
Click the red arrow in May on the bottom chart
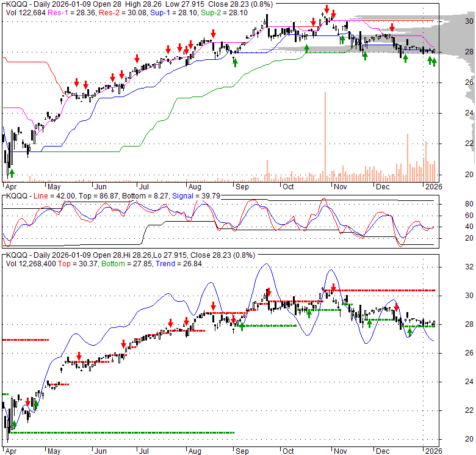(79, 356)
